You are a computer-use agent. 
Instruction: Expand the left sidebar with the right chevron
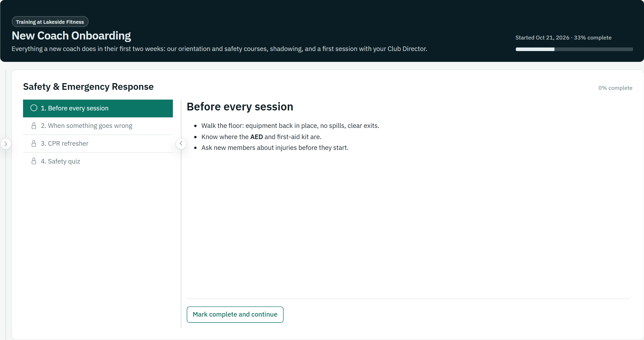pyautogui.click(x=6, y=144)
